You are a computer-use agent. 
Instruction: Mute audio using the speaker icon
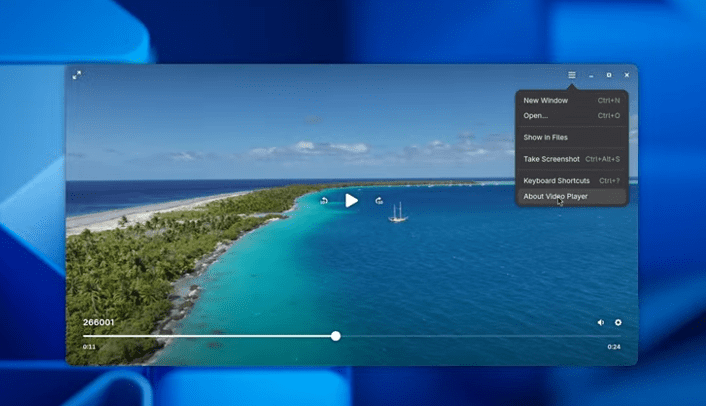(x=601, y=322)
